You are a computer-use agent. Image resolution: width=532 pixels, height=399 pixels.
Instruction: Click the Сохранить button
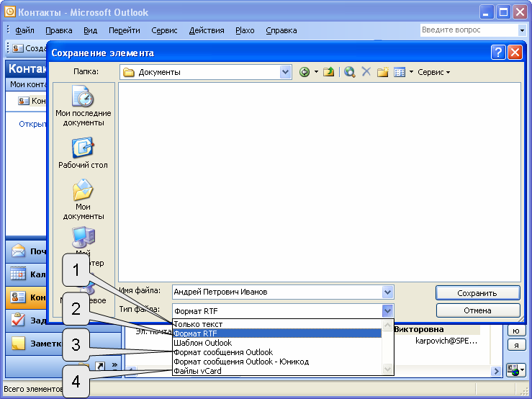coord(478,292)
